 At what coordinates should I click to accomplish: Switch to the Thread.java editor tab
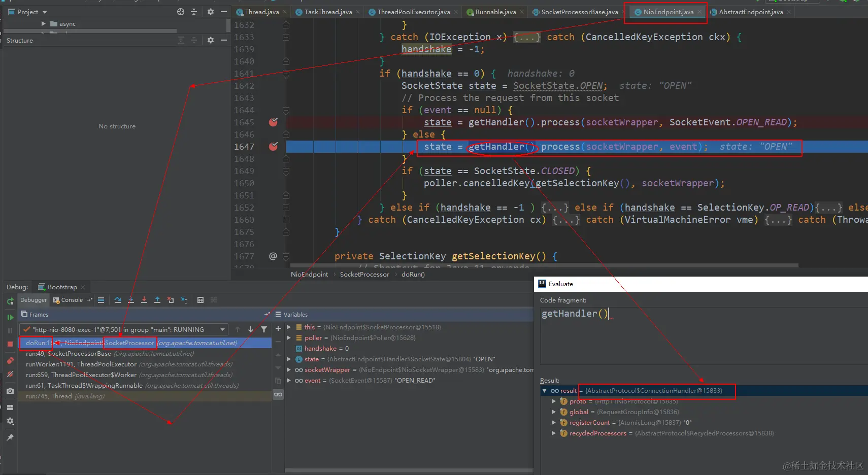[261, 12]
